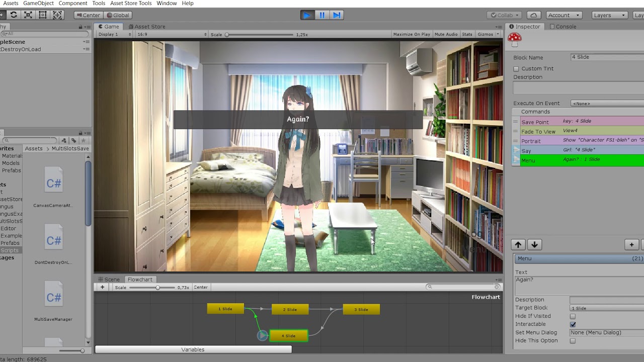Open the Collab dropdown
Viewport: 644px width, 362px height.
pyautogui.click(x=505, y=15)
